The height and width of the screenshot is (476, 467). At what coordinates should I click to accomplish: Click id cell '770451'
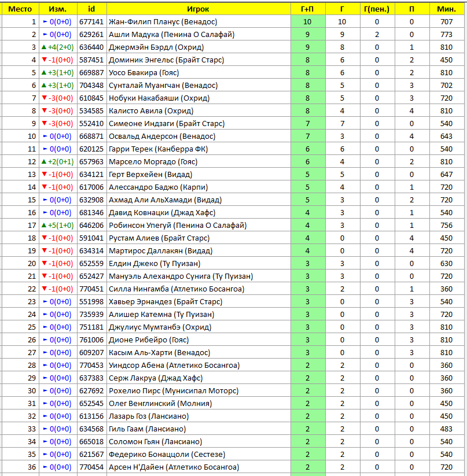pos(91,289)
